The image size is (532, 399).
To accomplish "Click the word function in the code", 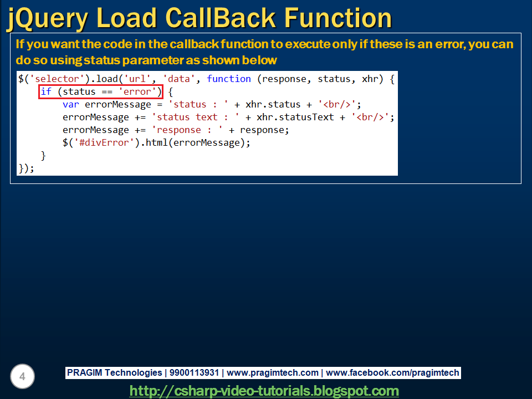I will coord(229,79).
